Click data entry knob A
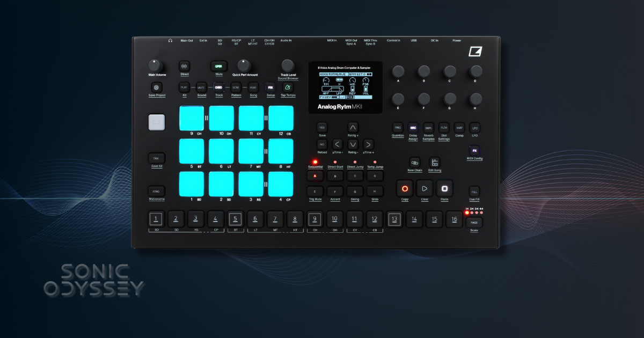Screen dimensions: 644x338 pyautogui.click(x=398, y=71)
